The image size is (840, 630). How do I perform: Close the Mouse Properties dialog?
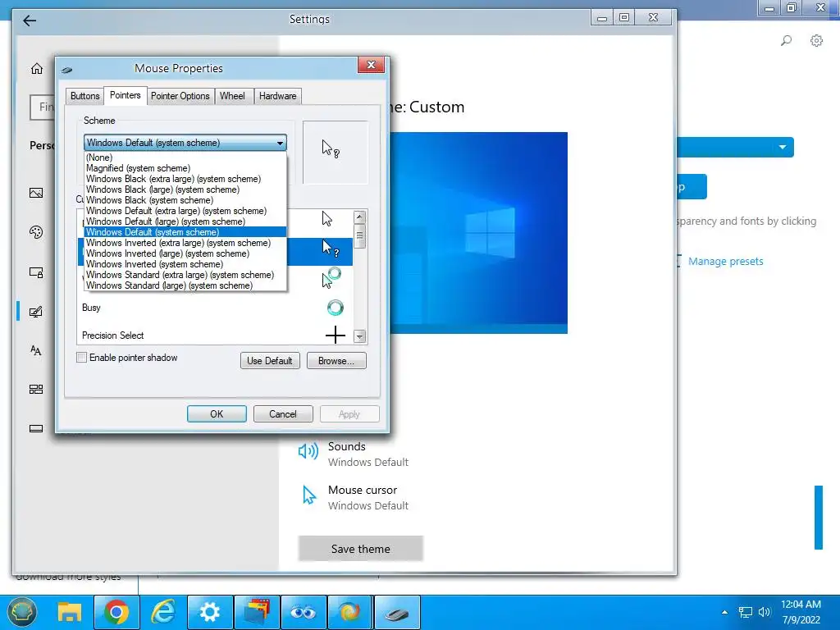[x=372, y=66]
